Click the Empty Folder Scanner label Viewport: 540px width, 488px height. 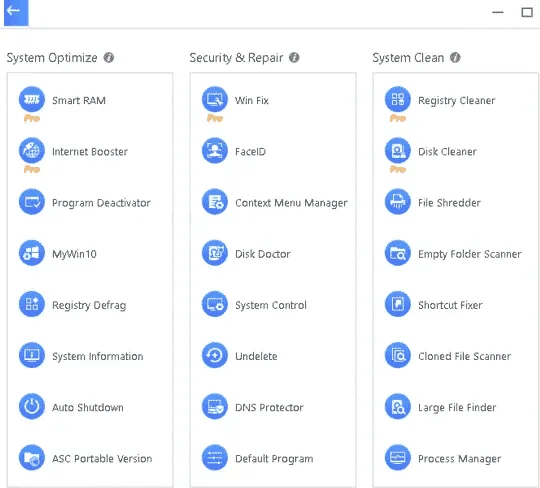470,254
